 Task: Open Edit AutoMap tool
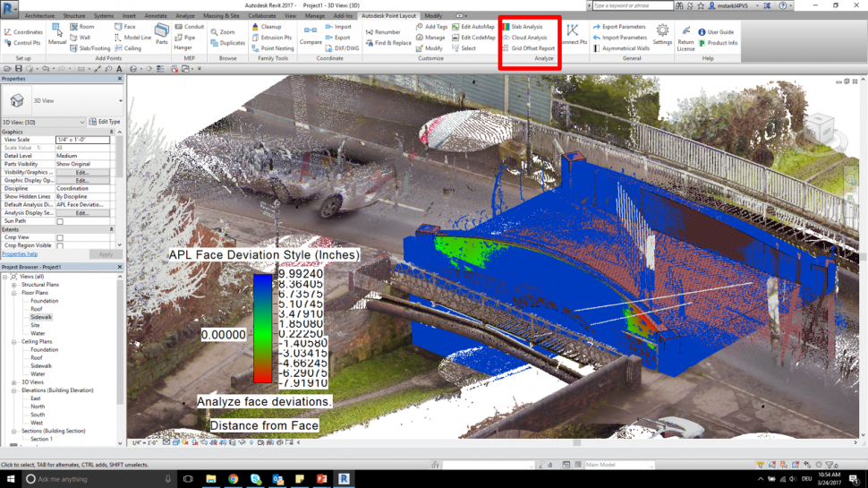pyautogui.click(x=473, y=27)
